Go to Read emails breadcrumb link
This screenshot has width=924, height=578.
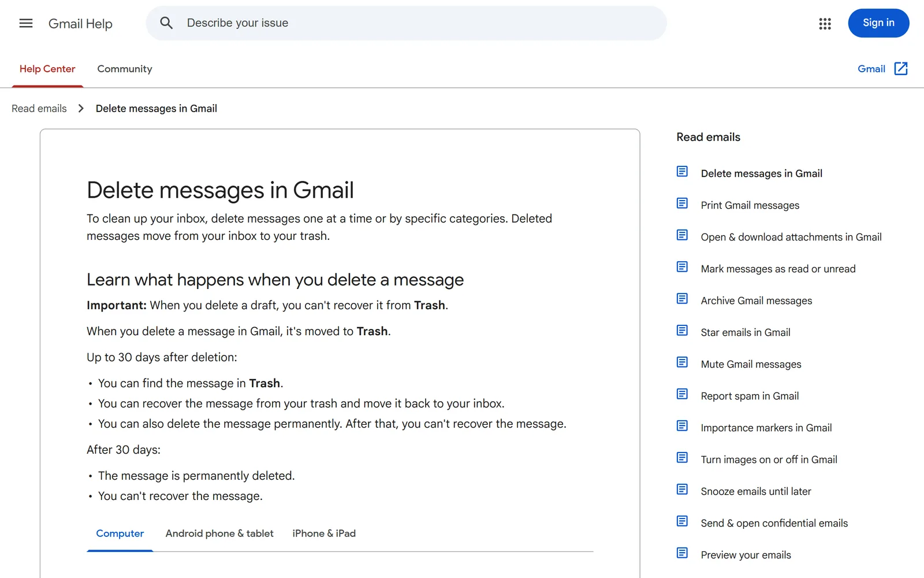coord(39,109)
